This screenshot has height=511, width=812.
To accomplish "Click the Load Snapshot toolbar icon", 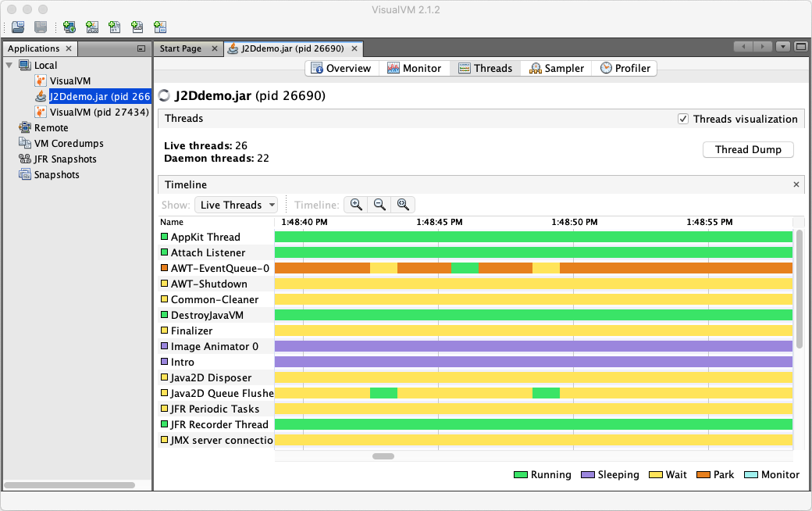I will [18, 27].
